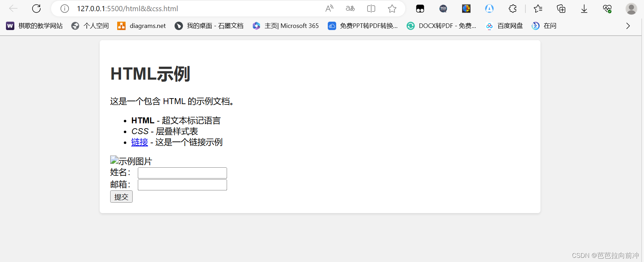
Task: Click the browser back arrow
Action: coord(13,8)
